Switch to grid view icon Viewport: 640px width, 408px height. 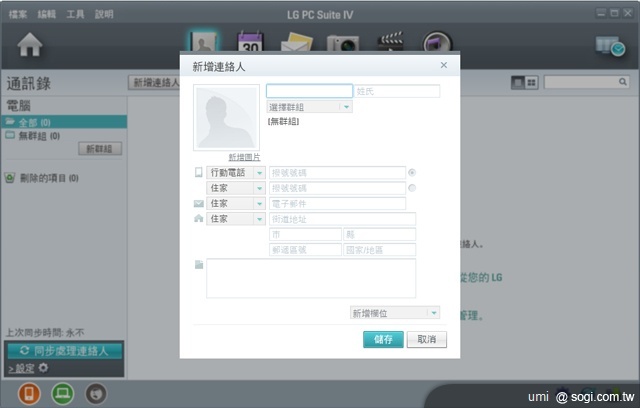(x=531, y=82)
